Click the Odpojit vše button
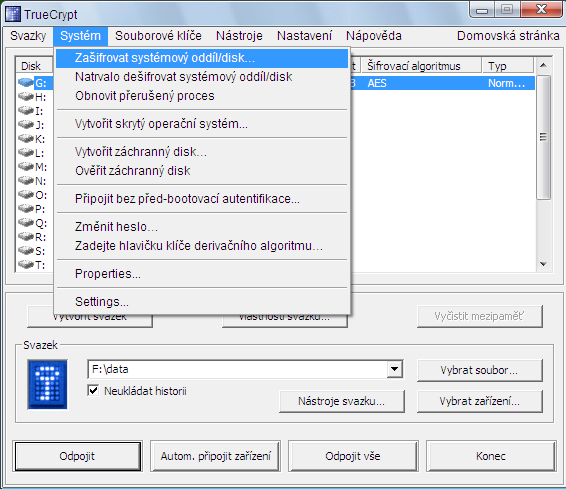Screen dimensions: 566x489 [353, 456]
